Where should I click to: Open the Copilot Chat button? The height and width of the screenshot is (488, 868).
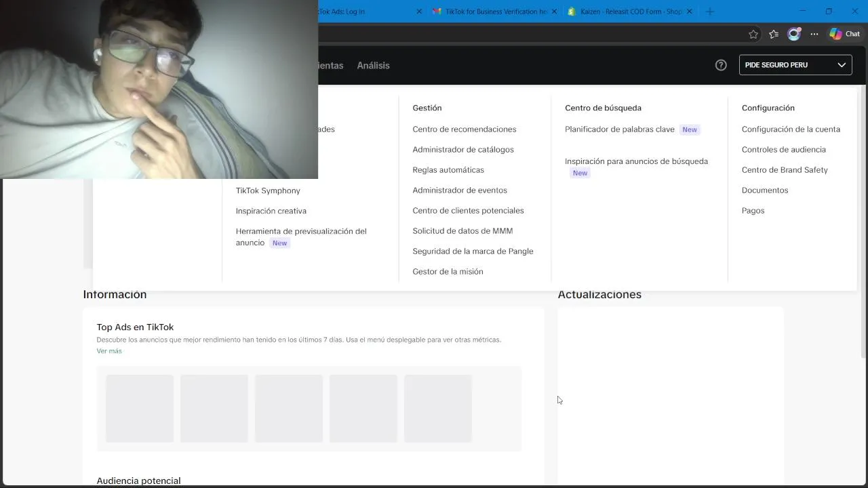coord(845,34)
